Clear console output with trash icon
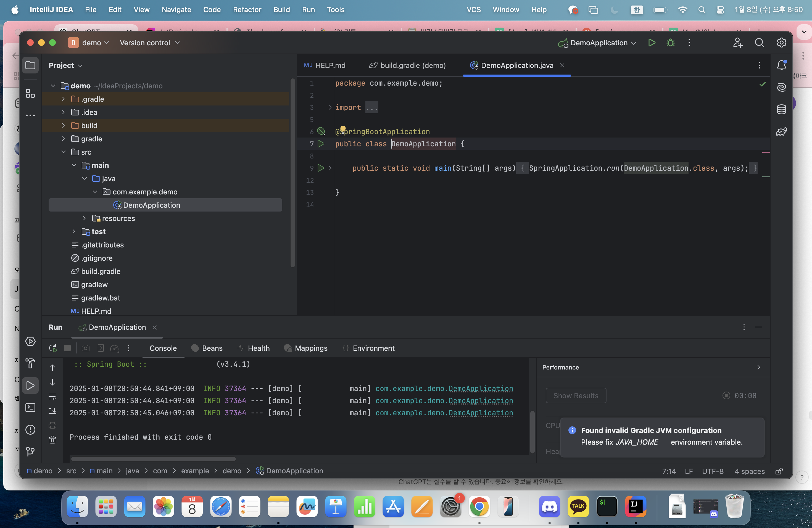Image resolution: width=812 pixels, height=528 pixels. (52, 440)
